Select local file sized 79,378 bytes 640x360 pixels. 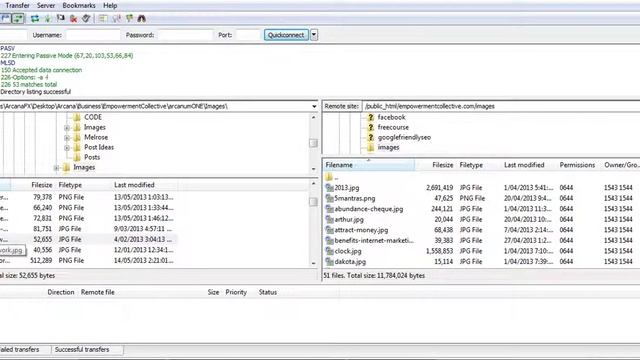[x=89, y=197]
